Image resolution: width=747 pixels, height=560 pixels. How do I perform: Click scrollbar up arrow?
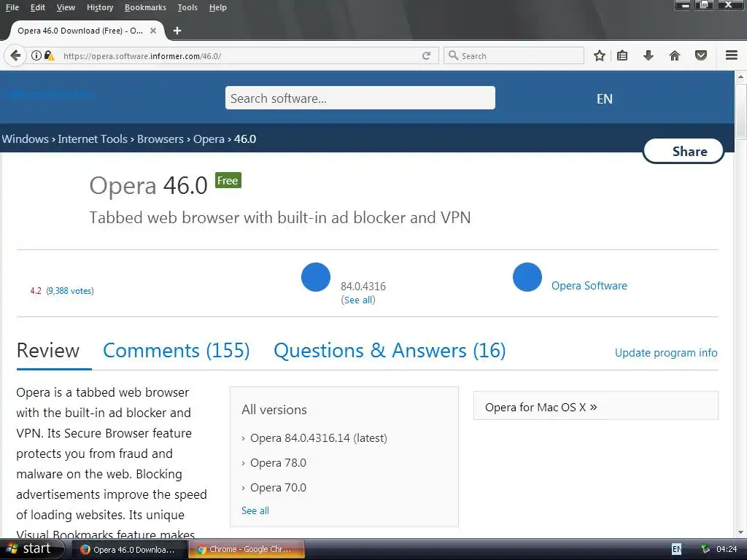pos(741,76)
